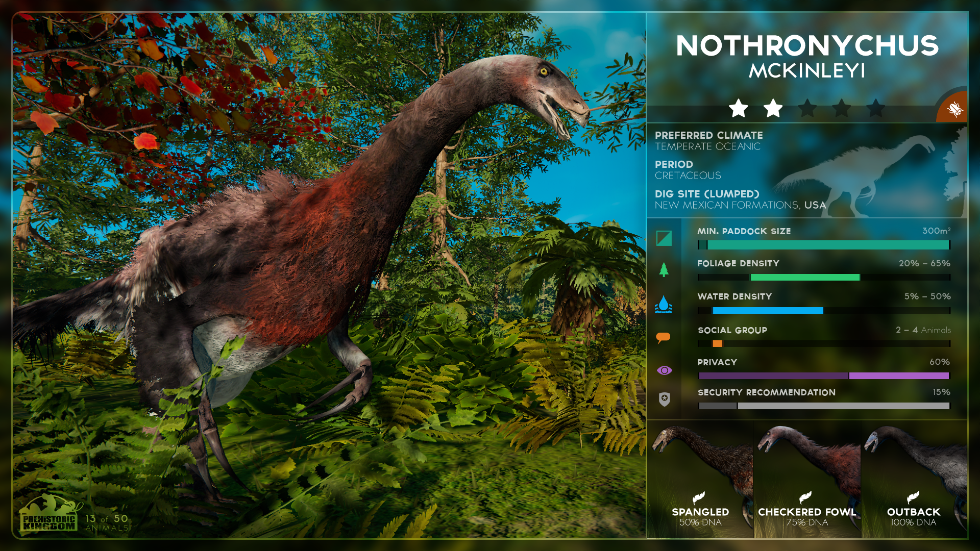Select the Spangled skin thumbnail
Viewport: 980px width, 551px height.
pyautogui.click(x=700, y=479)
